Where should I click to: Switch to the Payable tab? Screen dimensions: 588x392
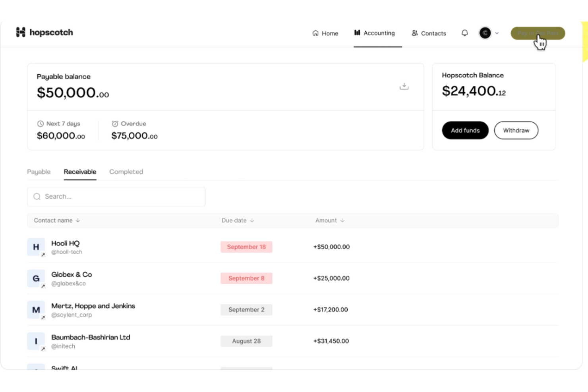click(39, 172)
